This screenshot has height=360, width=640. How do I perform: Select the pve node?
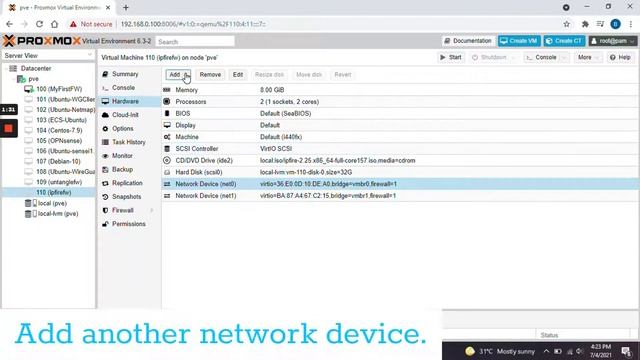pyautogui.click(x=33, y=79)
